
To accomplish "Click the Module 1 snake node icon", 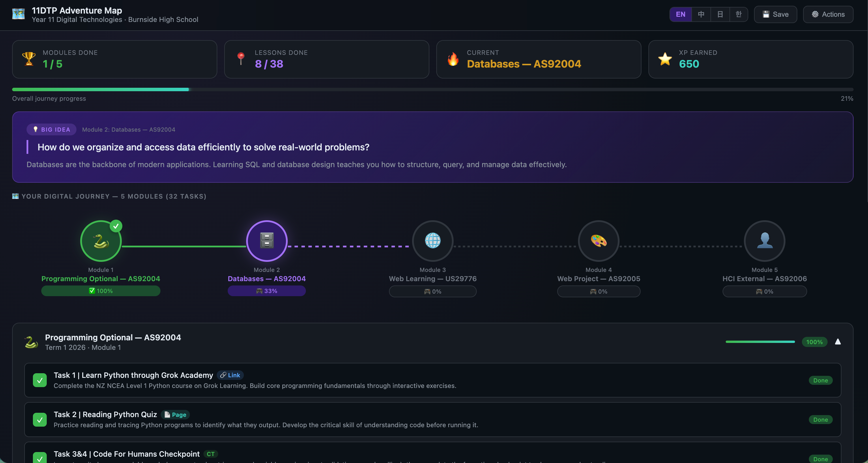I will point(101,241).
